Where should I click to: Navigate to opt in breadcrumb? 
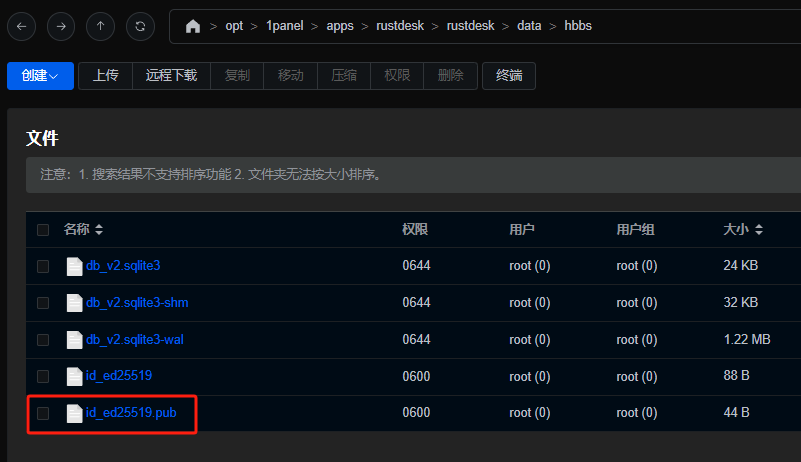click(x=234, y=26)
